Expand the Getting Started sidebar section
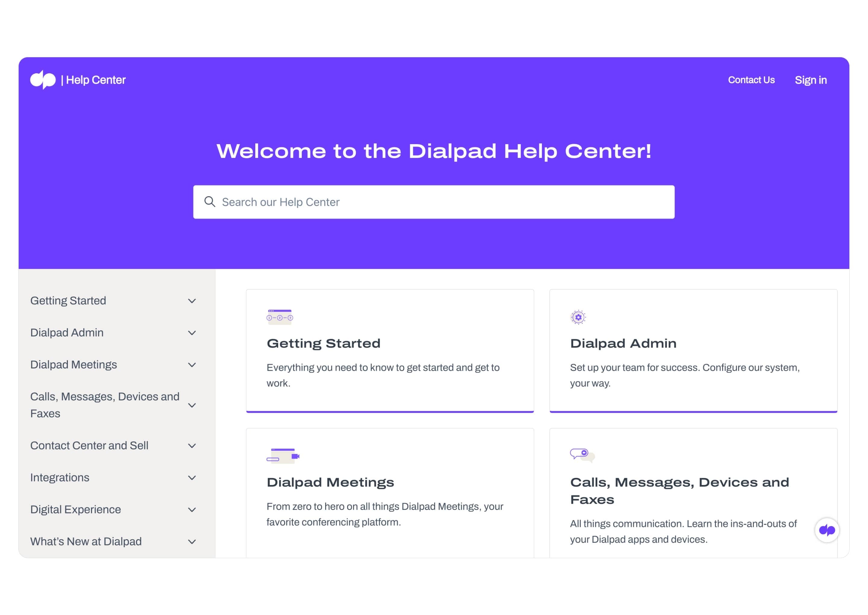 (x=193, y=301)
